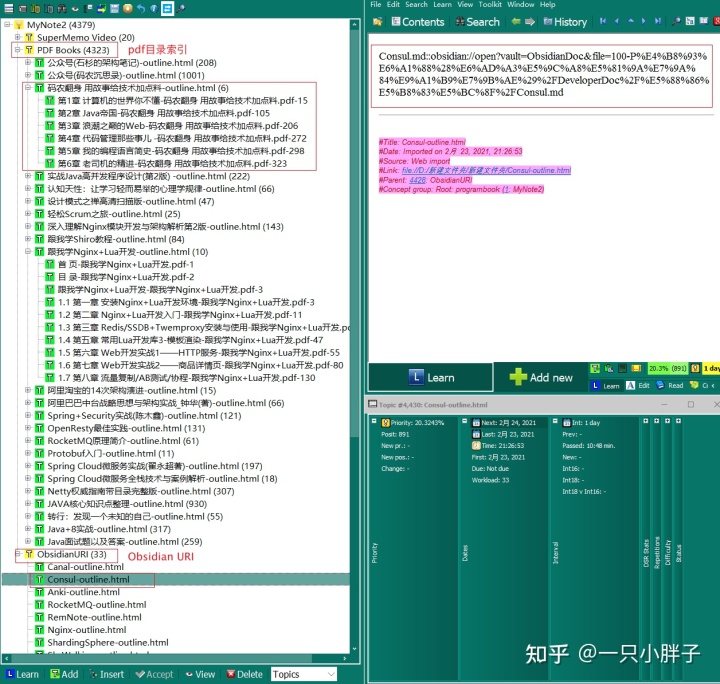Expand the Repetitions panel plus box
Viewport: 720px width, 684px height.
tap(657, 421)
